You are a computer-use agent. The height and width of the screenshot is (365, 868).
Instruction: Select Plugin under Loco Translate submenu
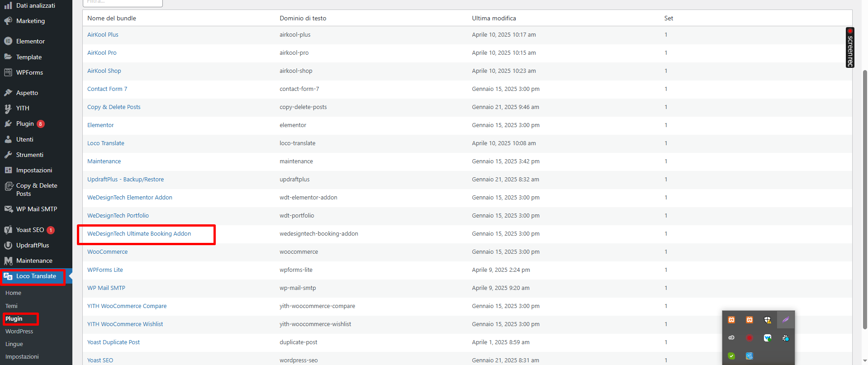tap(14, 319)
